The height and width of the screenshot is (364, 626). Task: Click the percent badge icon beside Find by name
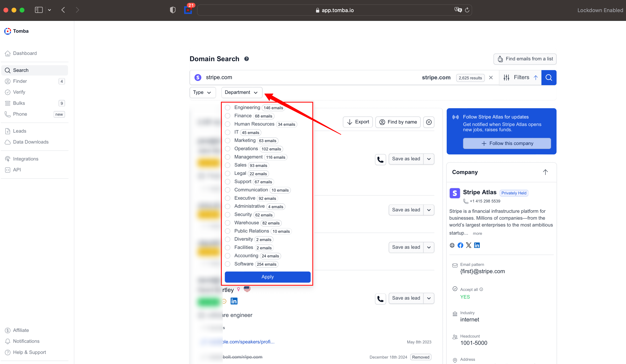click(429, 122)
